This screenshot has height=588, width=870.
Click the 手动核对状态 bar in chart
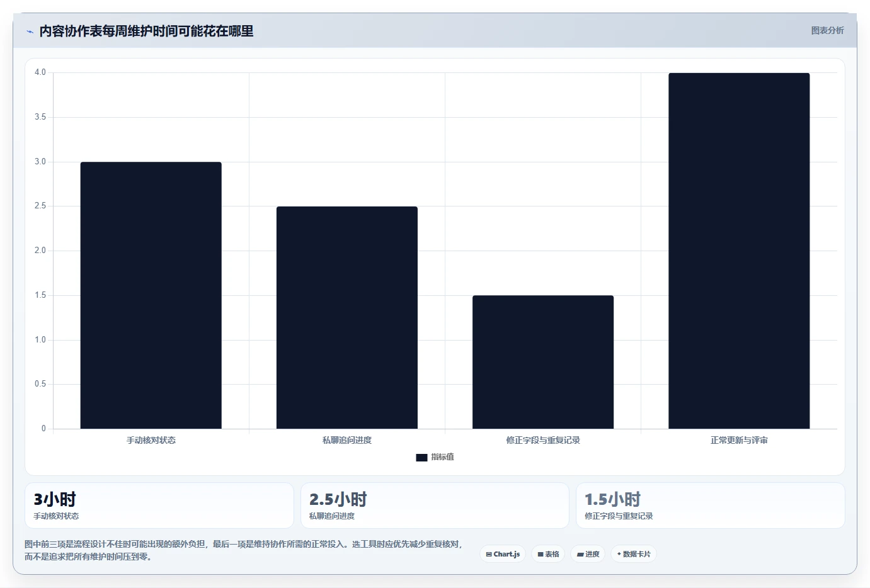[151, 295]
